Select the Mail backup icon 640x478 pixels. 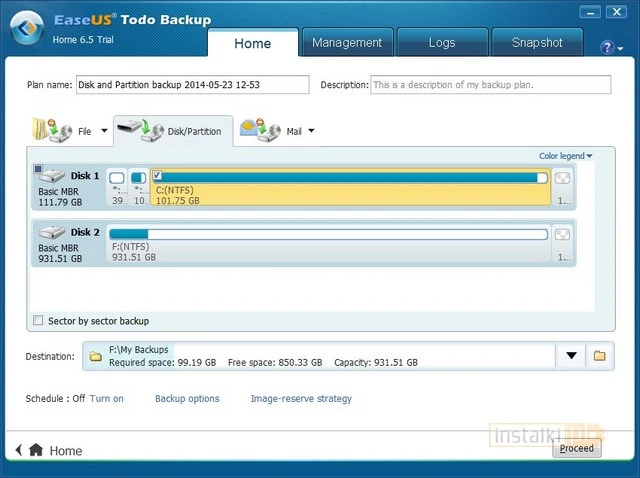(260, 130)
